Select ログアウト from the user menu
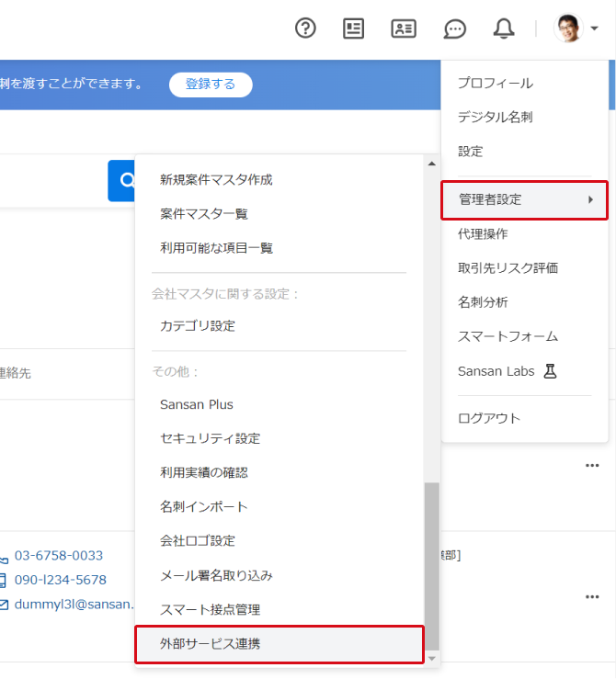This screenshot has height=679, width=616. point(489,418)
